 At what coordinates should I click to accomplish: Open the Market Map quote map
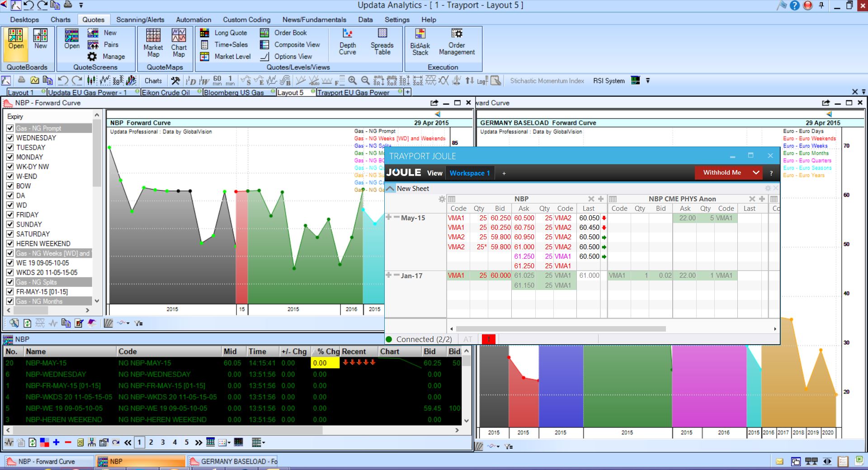(153, 43)
